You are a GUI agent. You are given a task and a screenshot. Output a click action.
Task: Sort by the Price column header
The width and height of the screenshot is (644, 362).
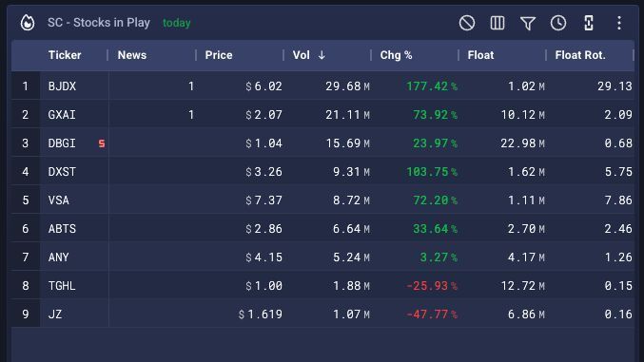pos(219,55)
